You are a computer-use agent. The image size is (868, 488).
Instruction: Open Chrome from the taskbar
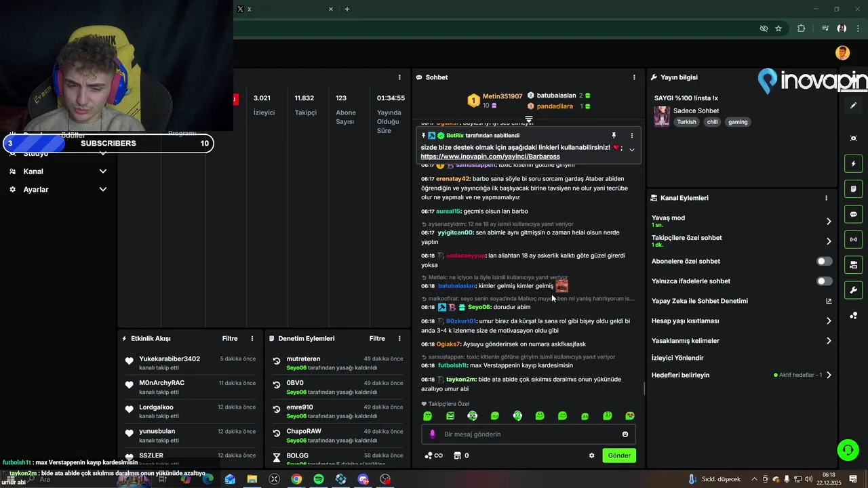296,479
